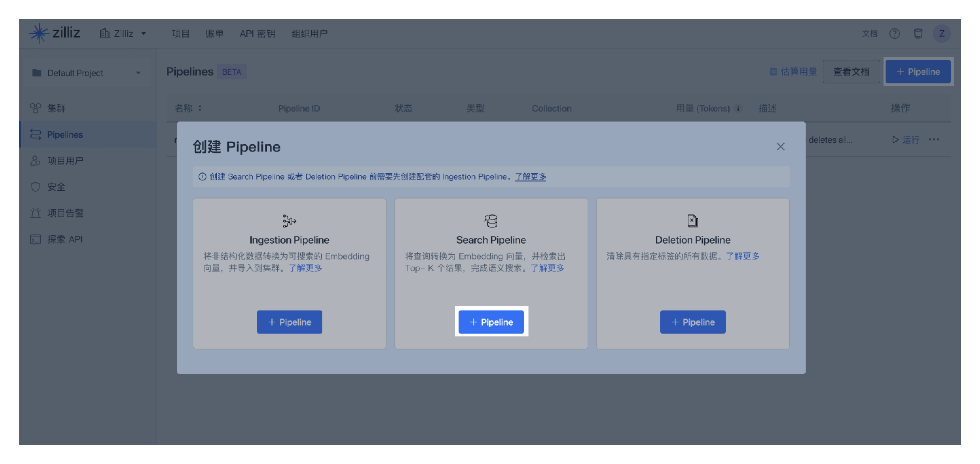Click the 用量 (Tokens) info icon

coord(738,108)
